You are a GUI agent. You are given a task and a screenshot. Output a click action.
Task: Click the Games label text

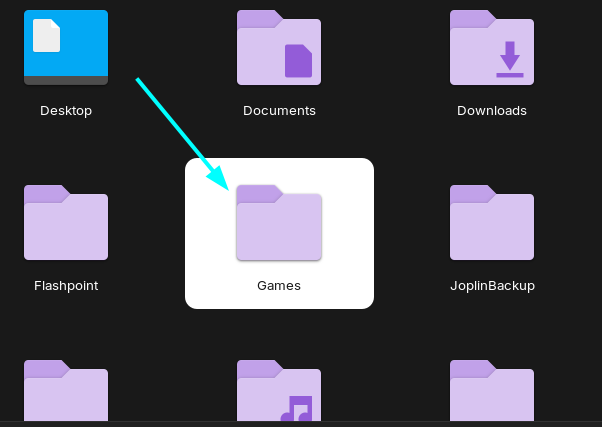[x=279, y=286]
